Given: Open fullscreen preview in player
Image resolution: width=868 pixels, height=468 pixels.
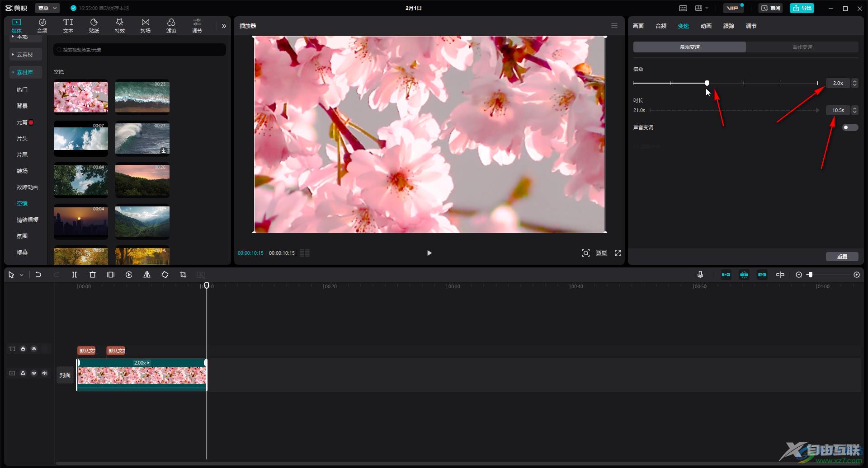Looking at the screenshot, I should click(x=618, y=253).
